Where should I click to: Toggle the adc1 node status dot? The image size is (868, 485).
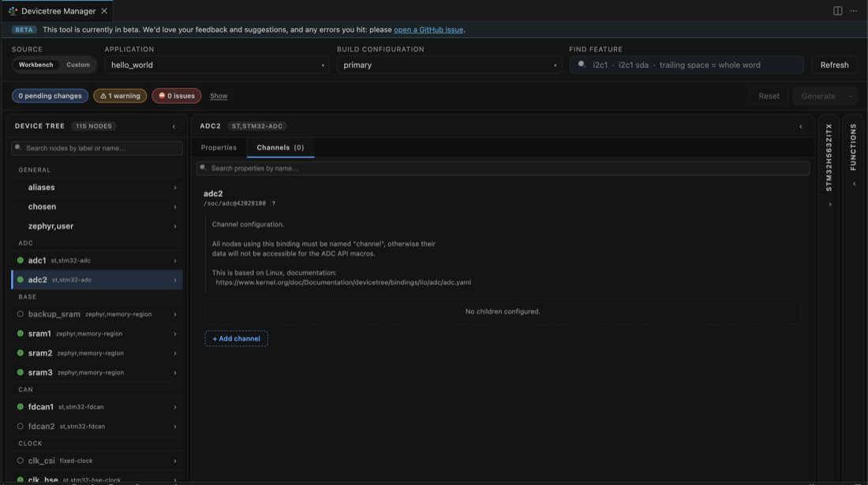[x=21, y=260]
